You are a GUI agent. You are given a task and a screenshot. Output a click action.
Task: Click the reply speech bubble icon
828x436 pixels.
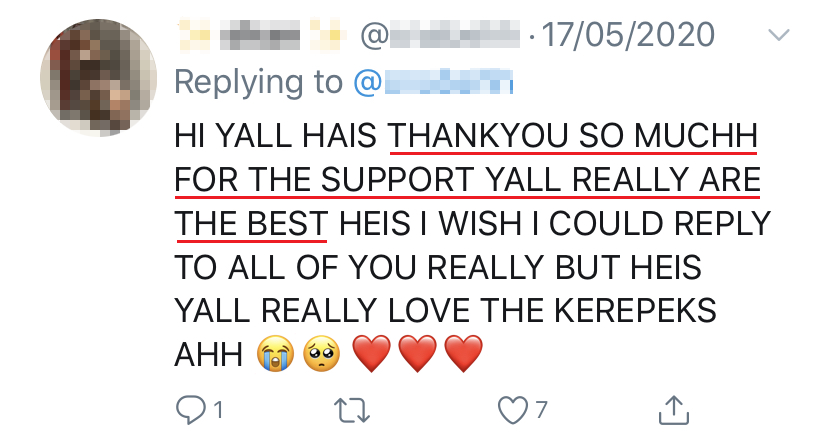pos(188,408)
